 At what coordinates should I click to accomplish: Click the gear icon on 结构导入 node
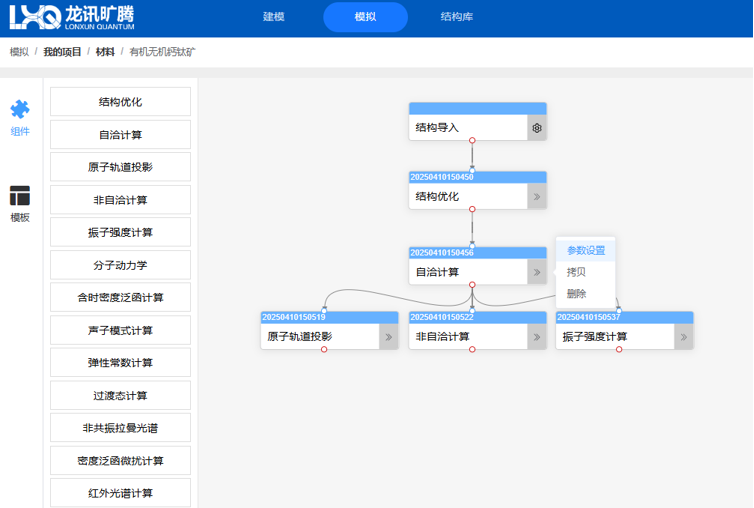[537, 128]
